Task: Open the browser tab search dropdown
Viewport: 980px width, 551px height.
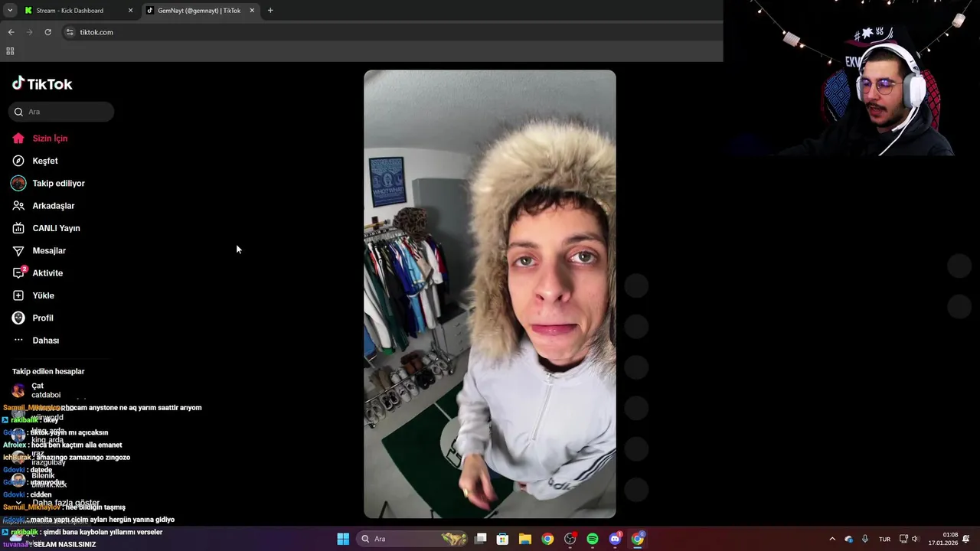Action: 10,11
